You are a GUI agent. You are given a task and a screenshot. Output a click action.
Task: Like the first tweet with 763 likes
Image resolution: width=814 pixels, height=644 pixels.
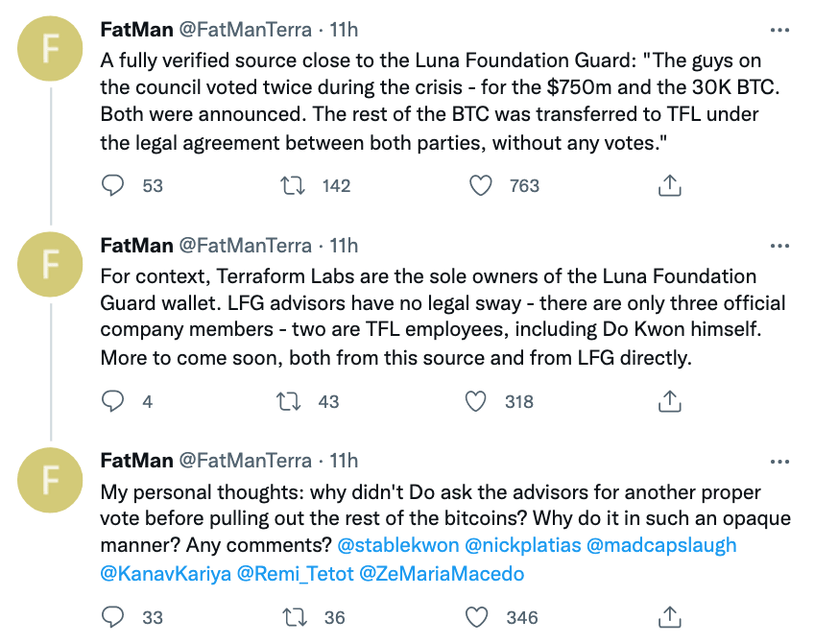(x=480, y=185)
